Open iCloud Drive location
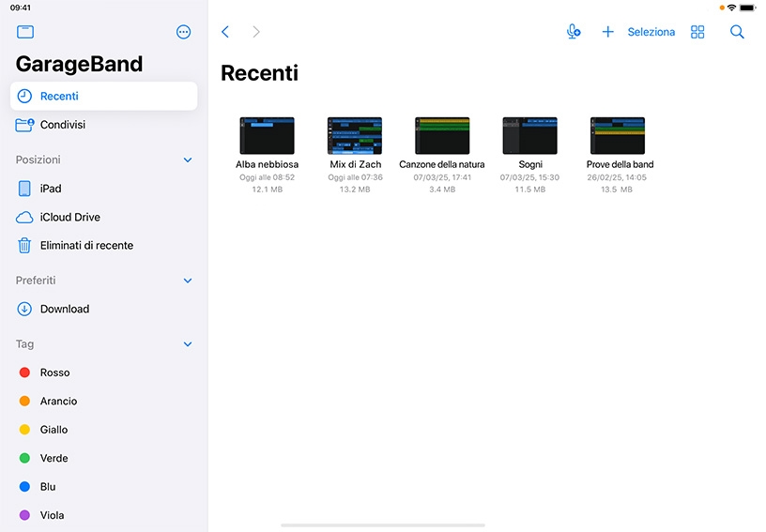Viewport: 766px width, 532px height. coord(103,217)
